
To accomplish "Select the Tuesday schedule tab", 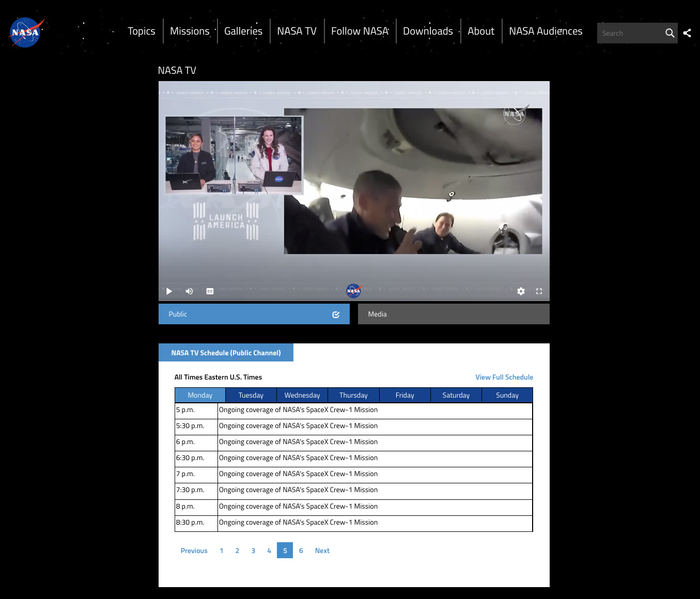I will pyautogui.click(x=251, y=395).
